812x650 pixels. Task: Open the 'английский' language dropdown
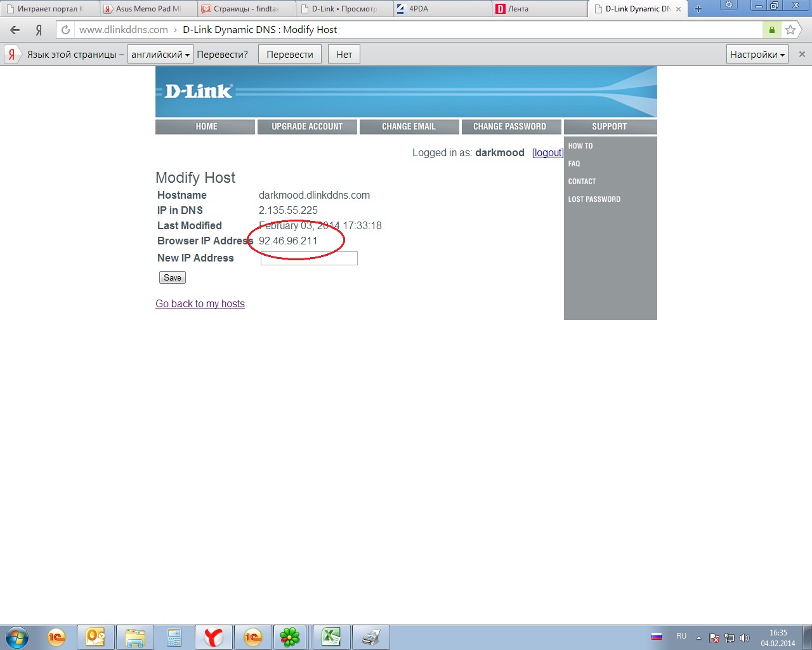coord(160,55)
